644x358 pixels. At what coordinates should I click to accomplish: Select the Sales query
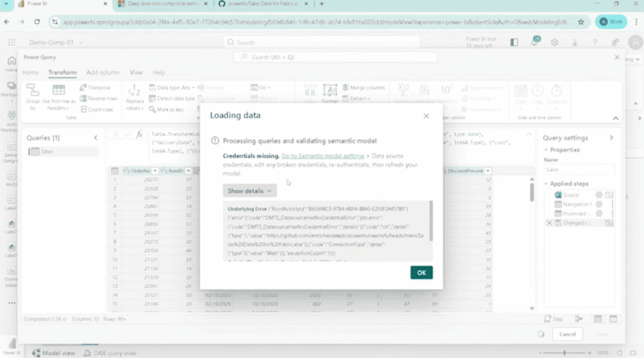click(x=64, y=151)
